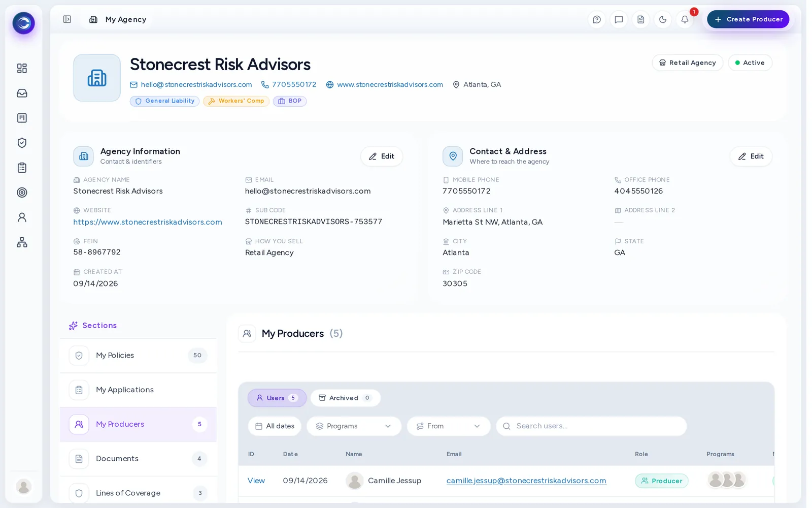Open My Applications section

coord(138,390)
